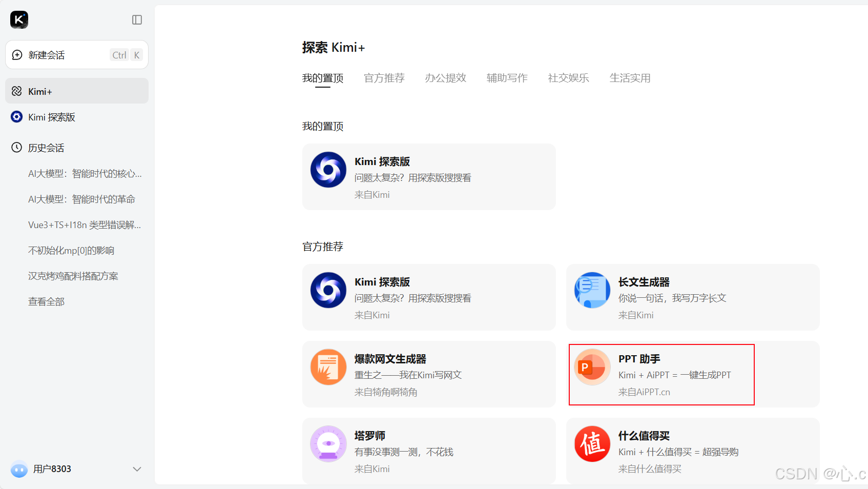This screenshot has height=489, width=868.
Task: Switch to the 我的置顶 tab
Action: click(323, 78)
